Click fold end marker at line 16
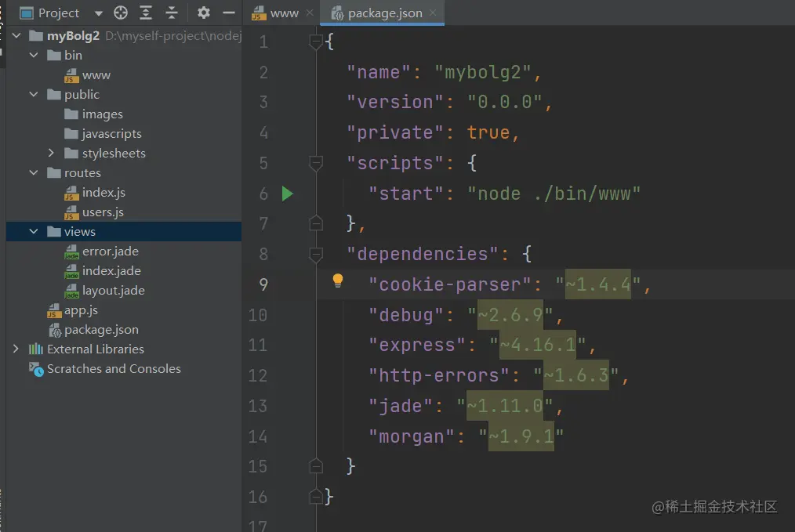Image resolution: width=795 pixels, height=532 pixels. click(316, 496)
